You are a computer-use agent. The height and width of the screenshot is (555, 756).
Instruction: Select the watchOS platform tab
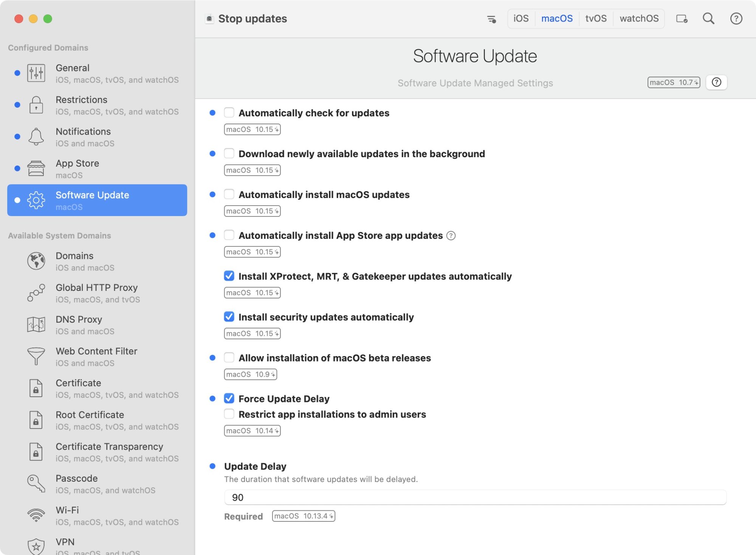tap(639, 19)
